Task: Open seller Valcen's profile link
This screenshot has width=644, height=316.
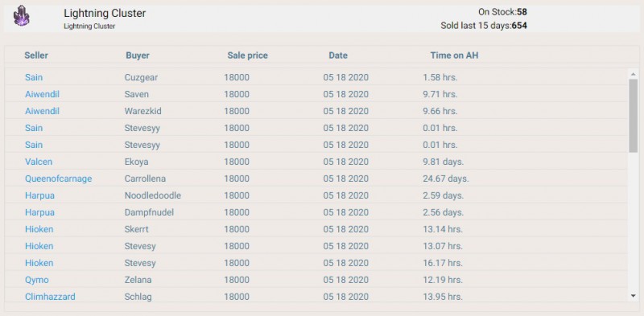Action: [39, 162]
